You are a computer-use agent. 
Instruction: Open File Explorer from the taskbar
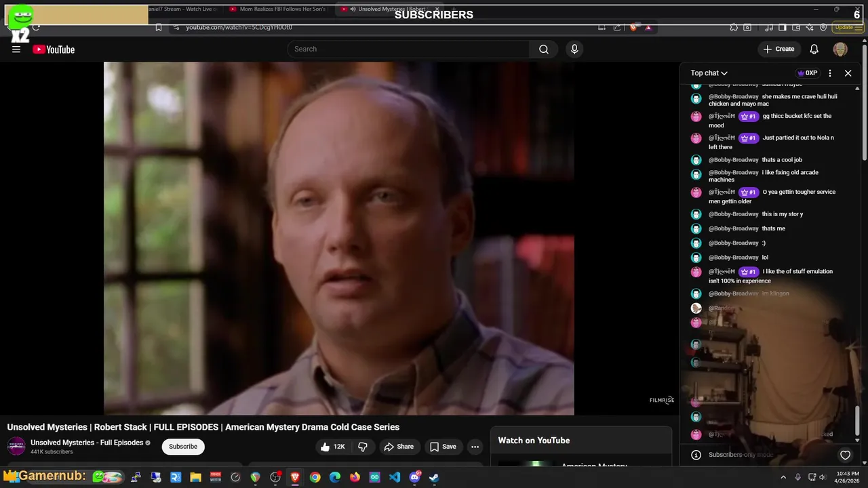point(195,477)
